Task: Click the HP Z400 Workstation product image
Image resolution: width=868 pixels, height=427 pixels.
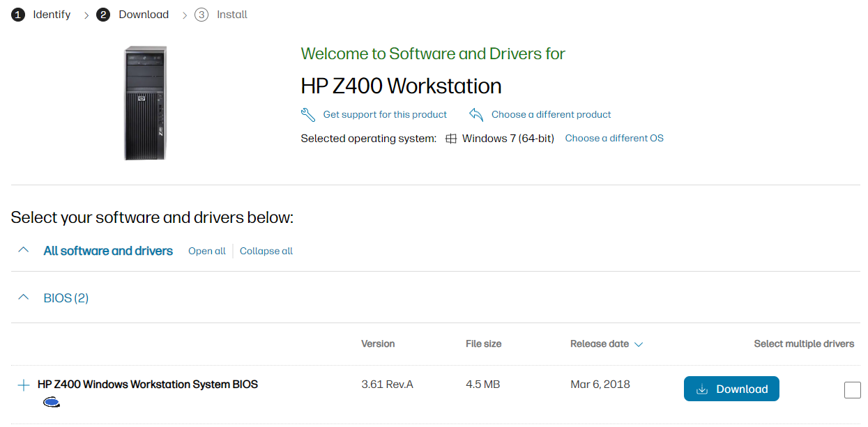Action: [x=146, y=103]
